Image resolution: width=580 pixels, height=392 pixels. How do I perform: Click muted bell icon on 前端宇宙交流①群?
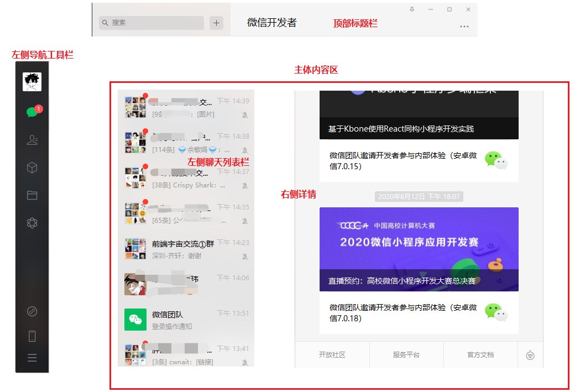click(x=245, y=257)
